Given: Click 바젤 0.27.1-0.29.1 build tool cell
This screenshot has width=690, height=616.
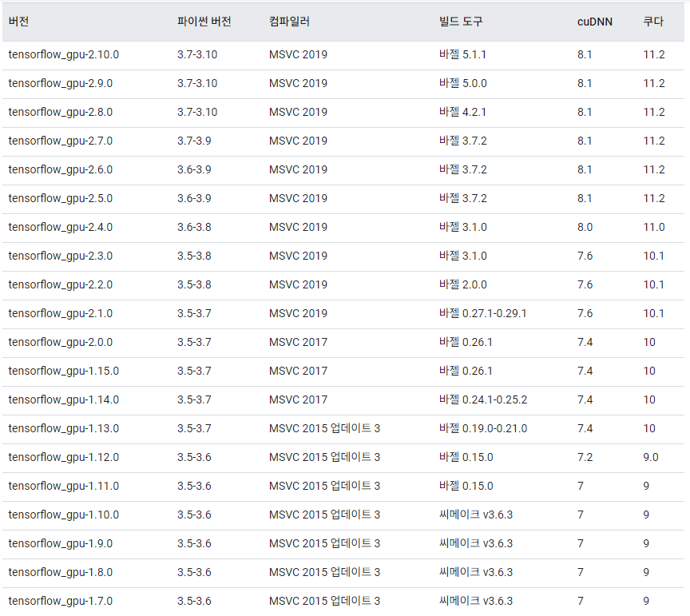Looking at the screenshot, I should pyautogui.click(x=482, y=313).
